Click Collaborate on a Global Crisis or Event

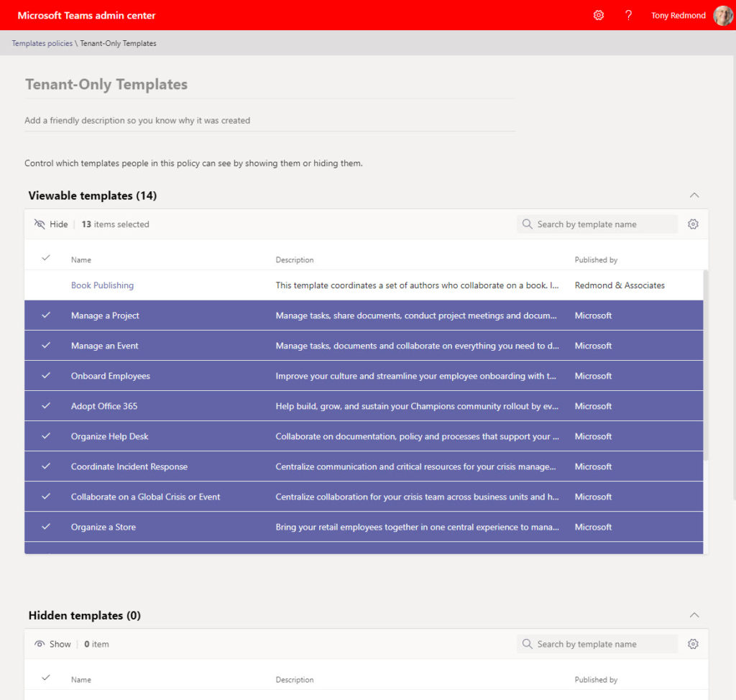tap(145, 497)
